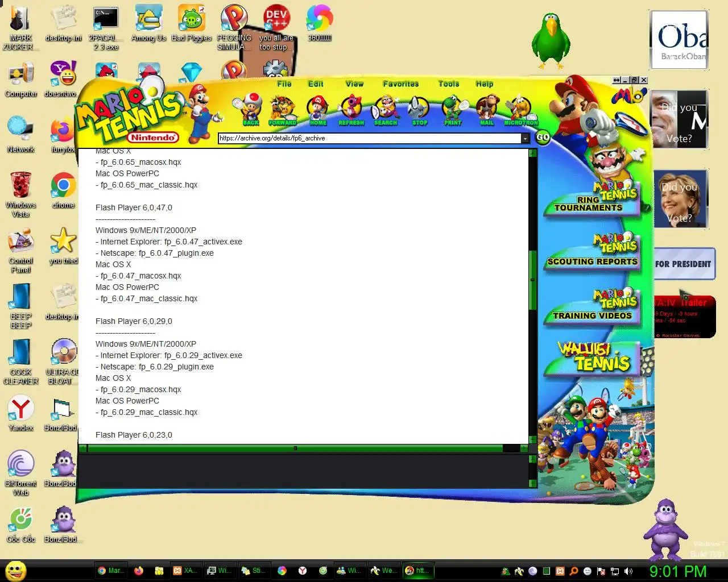This screenshot has height=582, width=728.
Task: Select the COCK CLEANER desktop icon
Action: click(21, 362)
